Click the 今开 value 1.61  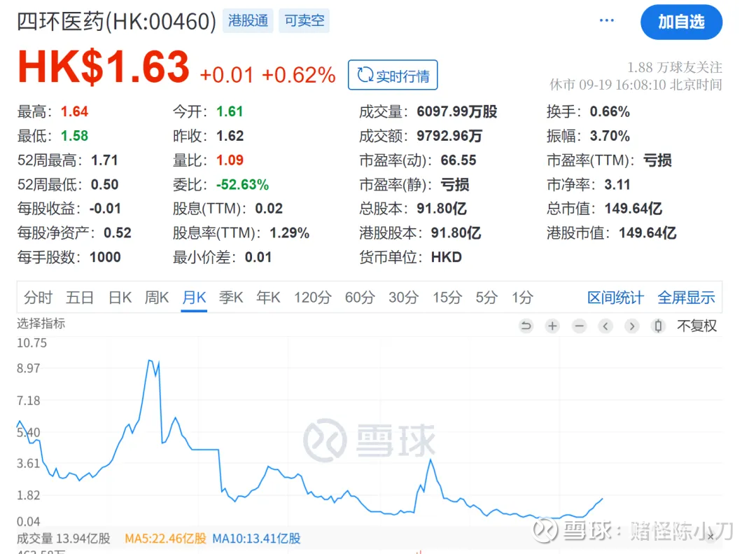tap(230, 111)
